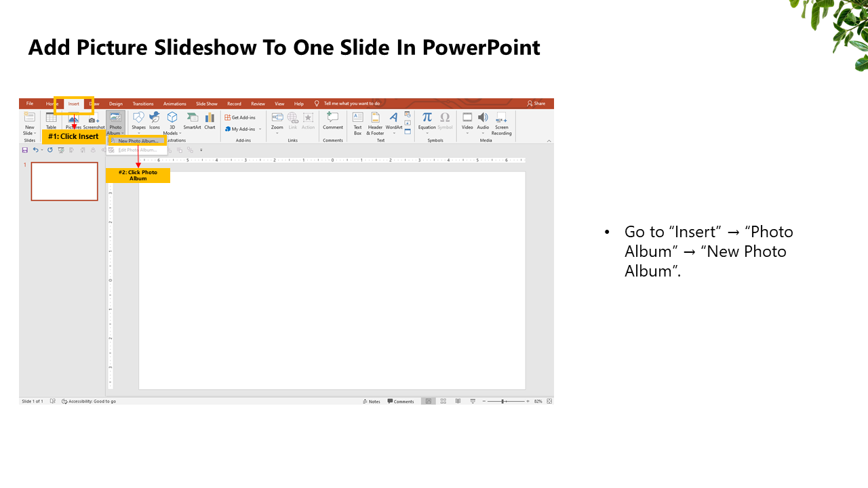Open the Undo history dropdown arrow
868x488 pixels.
tap(41, 150)
